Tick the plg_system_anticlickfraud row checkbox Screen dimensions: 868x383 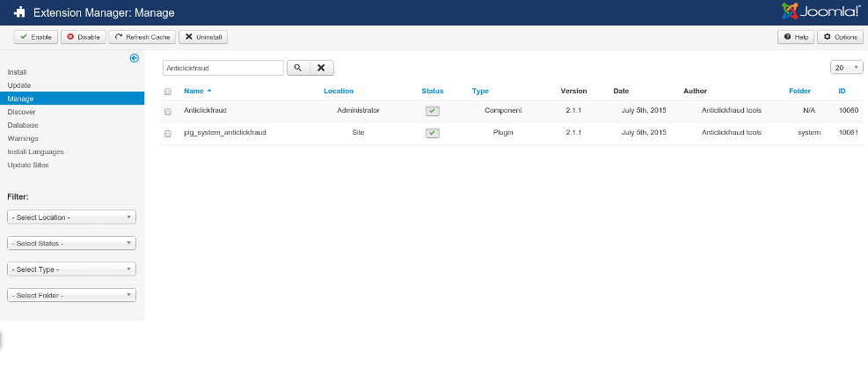click(x=168, y=133)
